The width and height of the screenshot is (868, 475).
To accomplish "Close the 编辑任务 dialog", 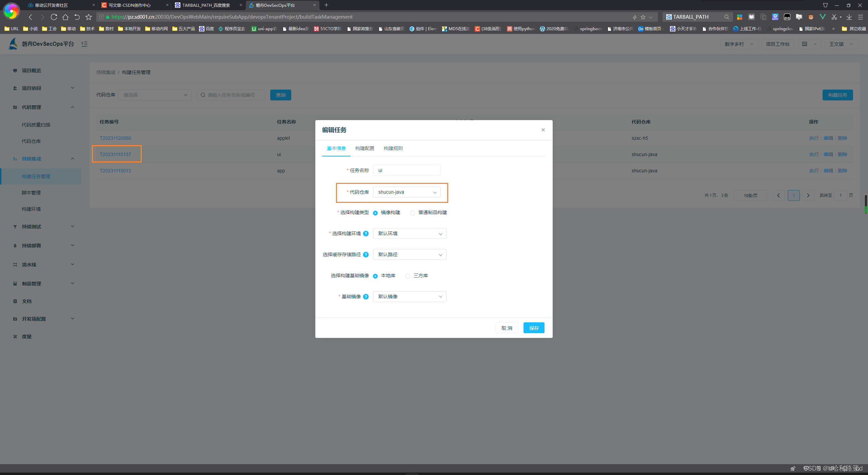I will 543,130.
